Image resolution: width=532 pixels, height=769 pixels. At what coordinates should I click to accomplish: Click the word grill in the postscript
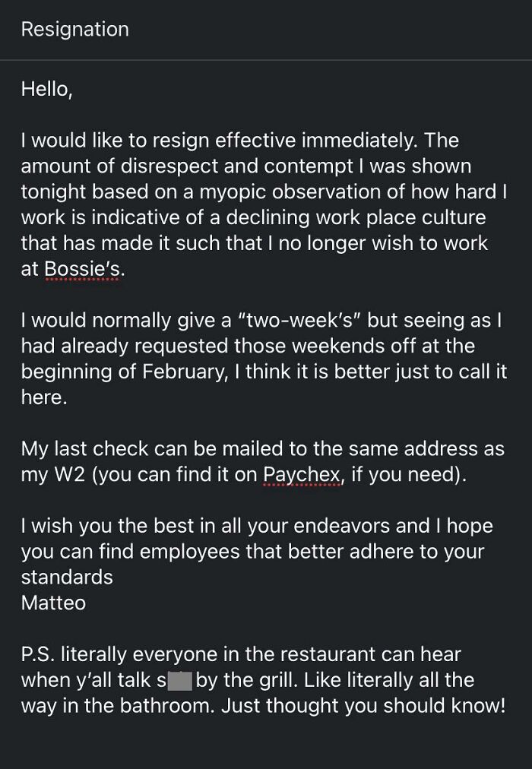point(279,681)
